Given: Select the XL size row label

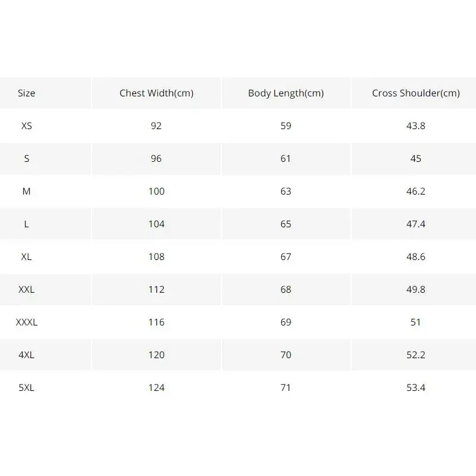Looking at the screenshot, I should click(x=26, y=257).
